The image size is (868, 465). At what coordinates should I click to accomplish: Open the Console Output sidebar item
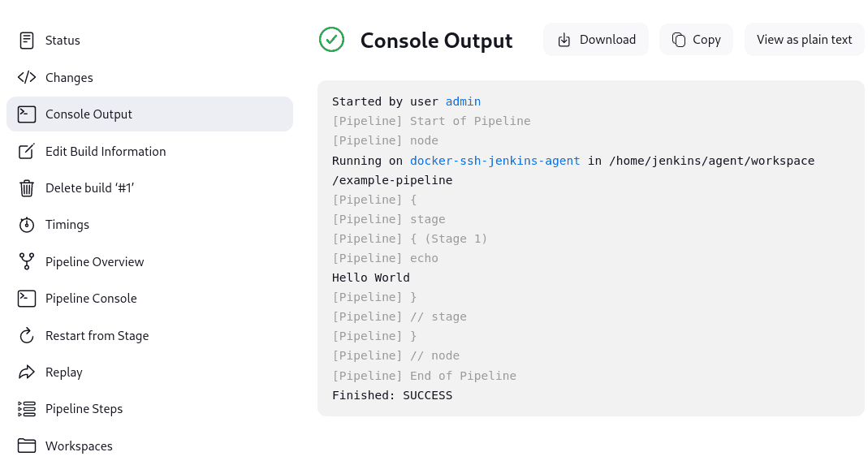pos(89,114)
